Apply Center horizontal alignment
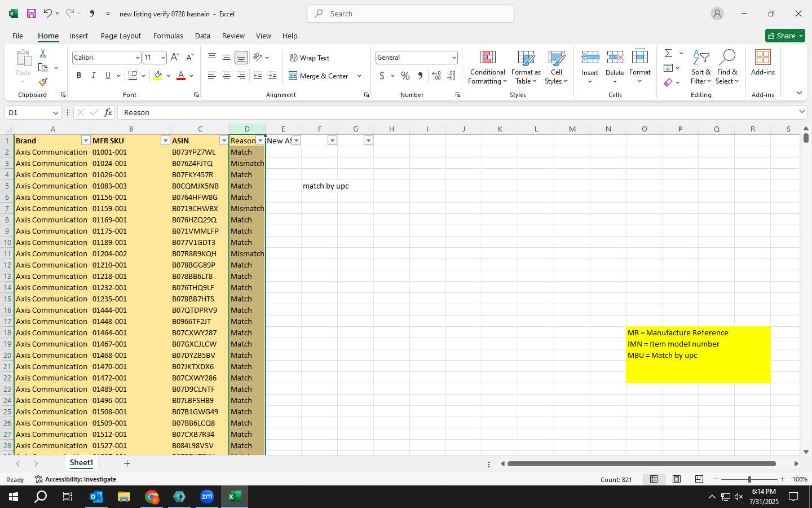The height and width of the screenshot is (508, 812). click(x=227, y=76)
